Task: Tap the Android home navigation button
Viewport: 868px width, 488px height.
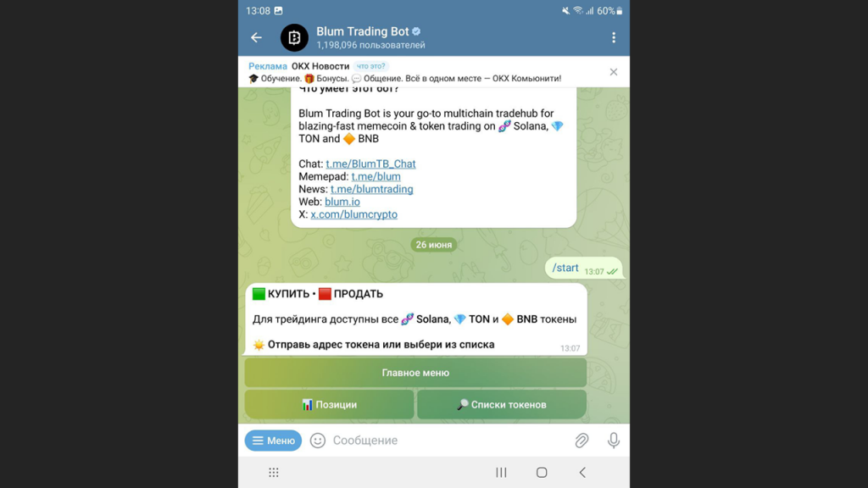Action: pos(542,473)
